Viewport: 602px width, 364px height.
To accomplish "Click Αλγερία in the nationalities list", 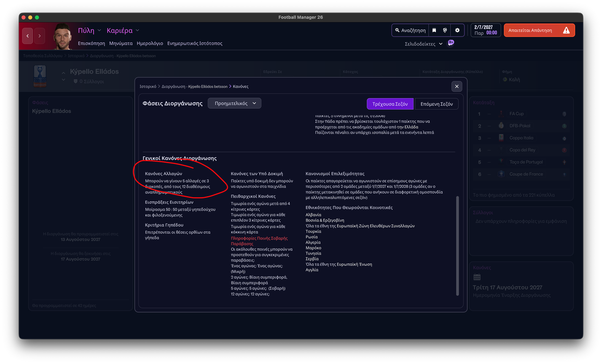I will click(313, 242).
